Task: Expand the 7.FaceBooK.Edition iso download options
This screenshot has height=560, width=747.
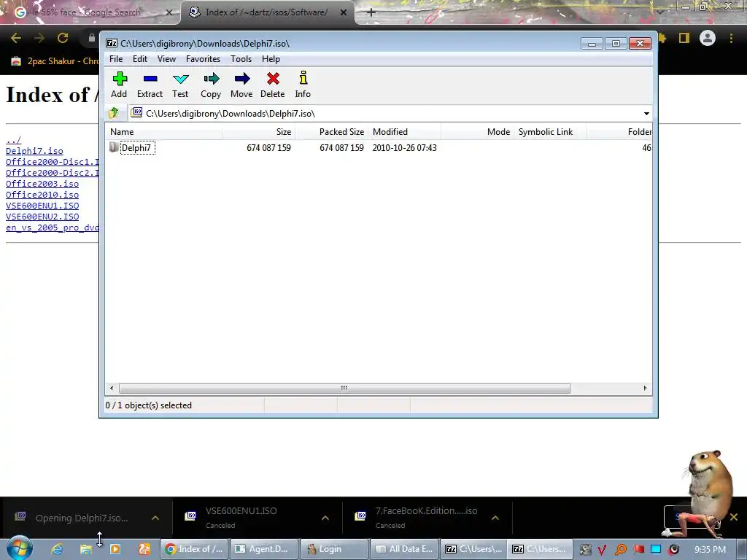Action: (495, 518)
